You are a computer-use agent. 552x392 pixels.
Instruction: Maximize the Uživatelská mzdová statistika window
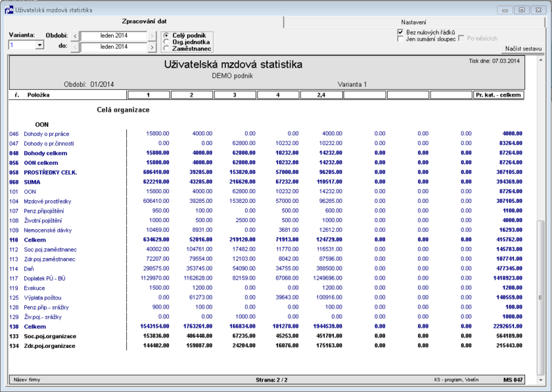(x=522, y=10)
